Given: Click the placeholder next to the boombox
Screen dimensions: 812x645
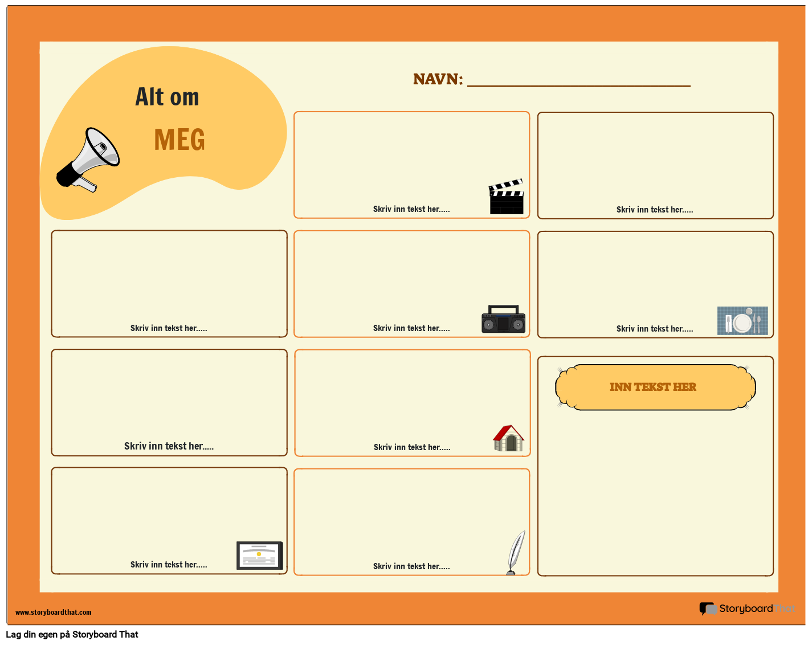Looking at the screenshot, I should point(411,328).
